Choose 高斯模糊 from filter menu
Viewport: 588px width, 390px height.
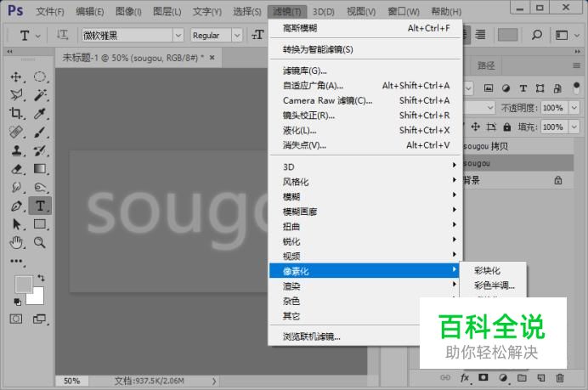[365, 28]
